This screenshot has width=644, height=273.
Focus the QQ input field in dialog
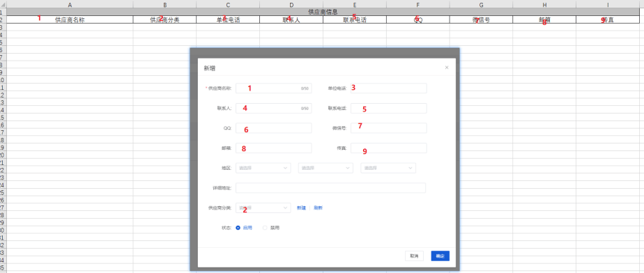[273, 128]
